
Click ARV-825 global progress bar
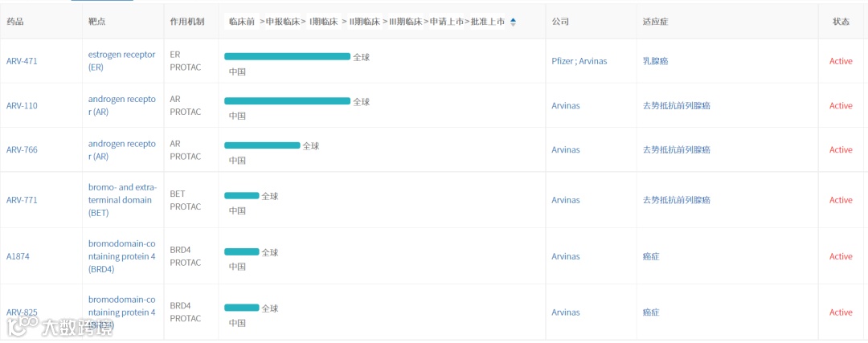click(241, 308)
